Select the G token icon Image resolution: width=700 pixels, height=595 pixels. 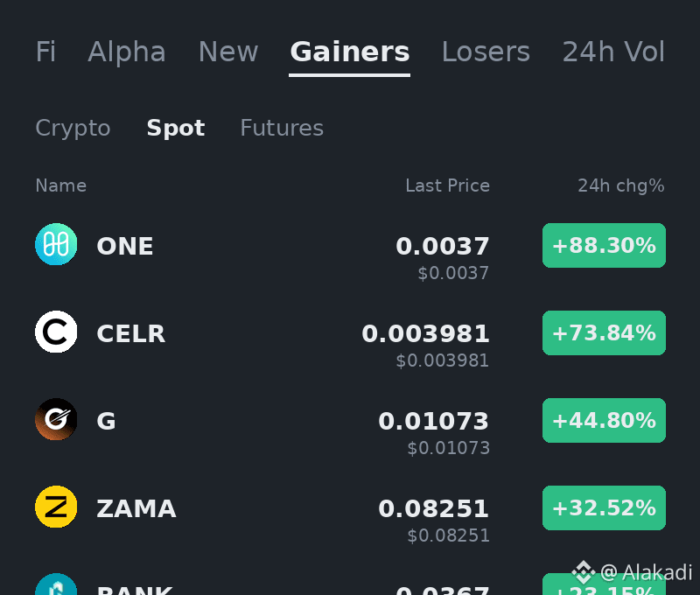(56, 419)
